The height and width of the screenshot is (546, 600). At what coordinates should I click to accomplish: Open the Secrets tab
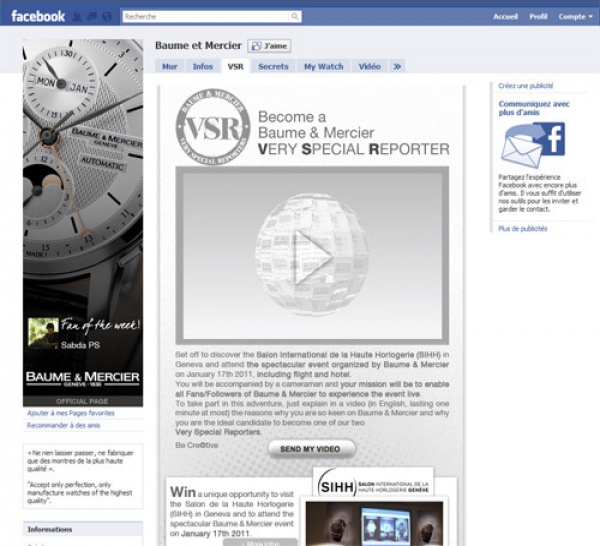(273, 66)
